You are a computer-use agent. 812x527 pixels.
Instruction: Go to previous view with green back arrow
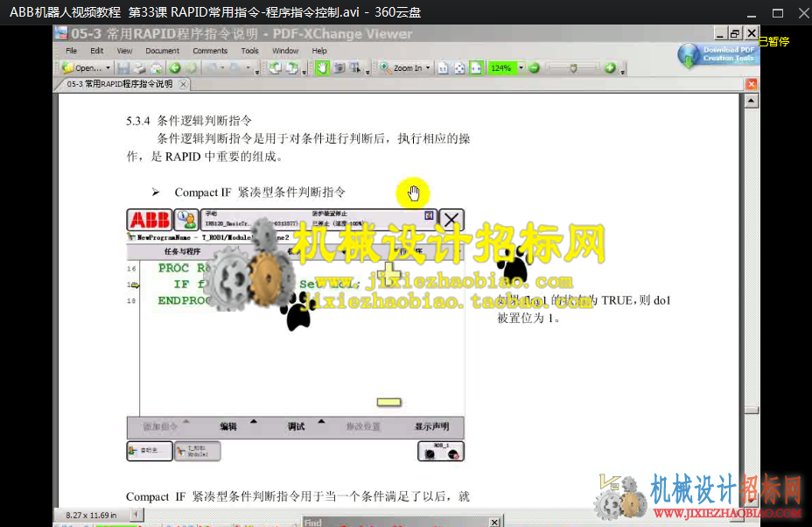(x=175, y=68)
